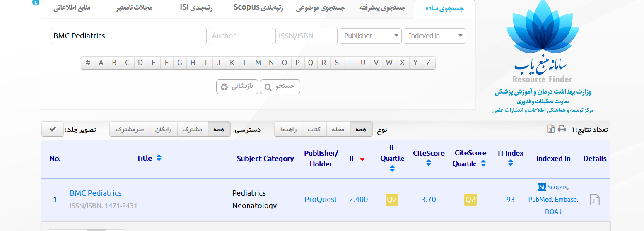Select the رایگان access filter

[x=164, y=129]
